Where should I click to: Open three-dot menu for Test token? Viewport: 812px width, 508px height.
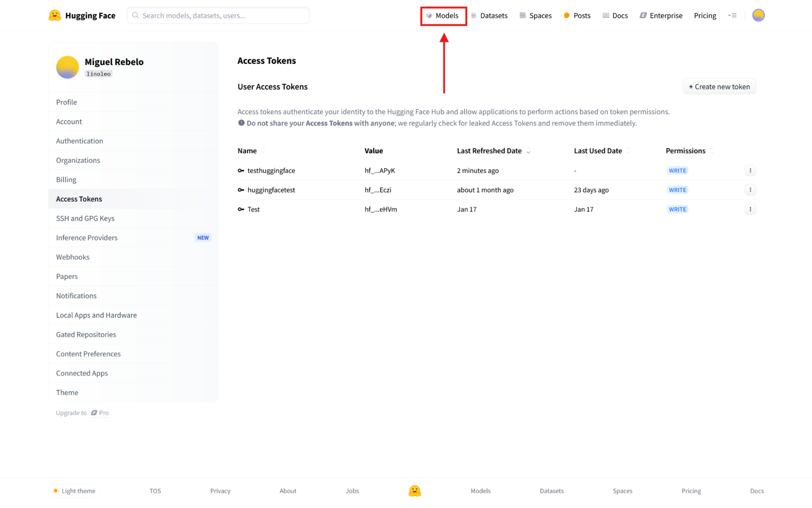point(750,209)
